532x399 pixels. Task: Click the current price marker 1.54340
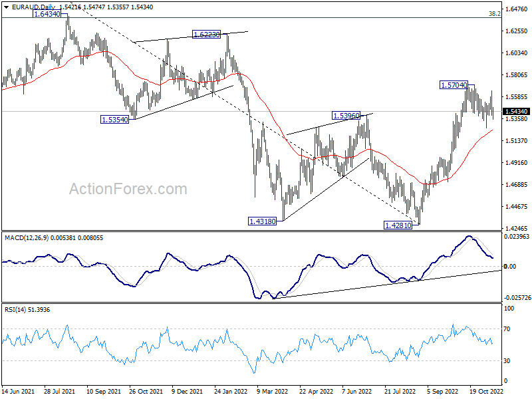[x=516, y=112]
